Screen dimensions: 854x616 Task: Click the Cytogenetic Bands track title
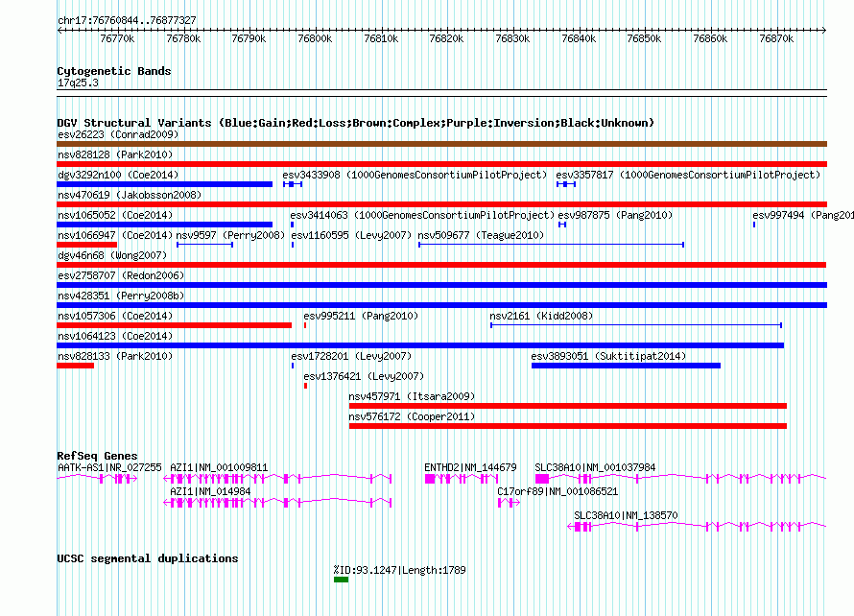coord(114,71)
